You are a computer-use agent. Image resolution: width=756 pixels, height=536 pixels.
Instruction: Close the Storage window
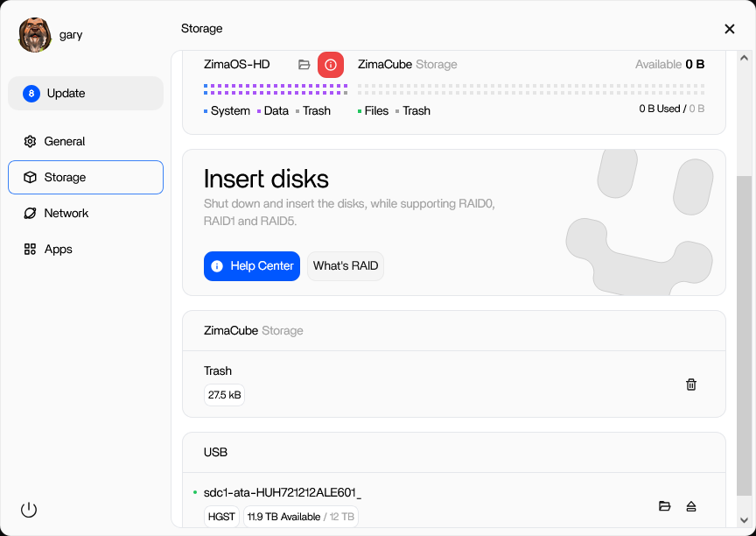coord(730,29)
